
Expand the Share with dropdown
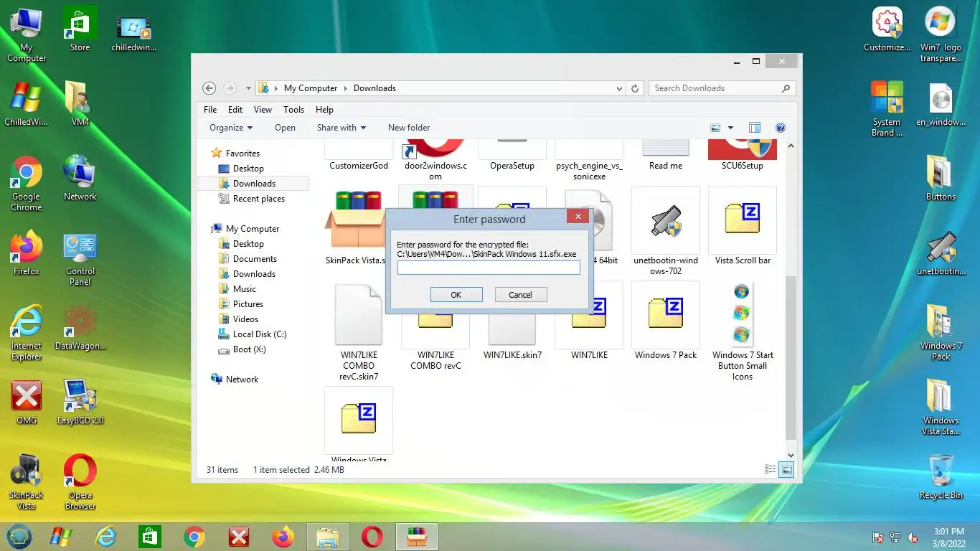tap(341, 128)
